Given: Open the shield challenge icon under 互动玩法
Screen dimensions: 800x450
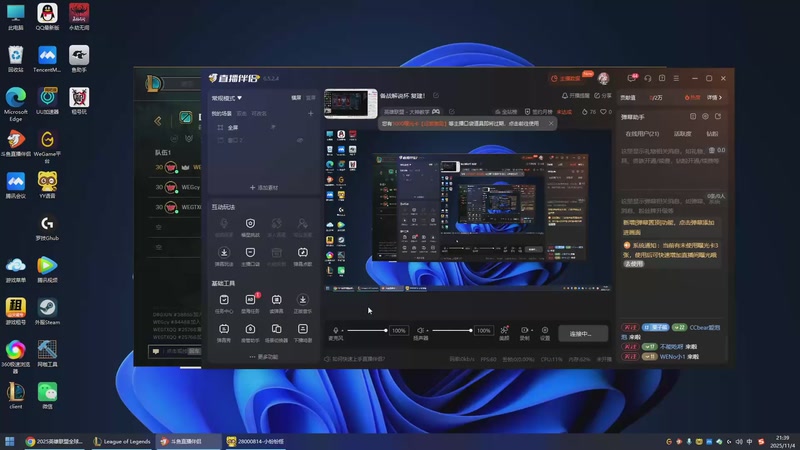Looking at the screenshot, I should point(250,223).
